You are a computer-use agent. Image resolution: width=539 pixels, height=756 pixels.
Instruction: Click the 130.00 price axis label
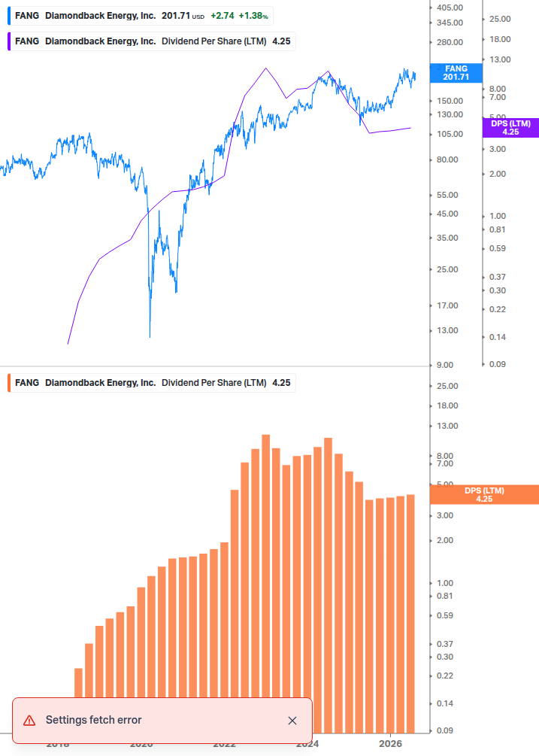[450, 114]
